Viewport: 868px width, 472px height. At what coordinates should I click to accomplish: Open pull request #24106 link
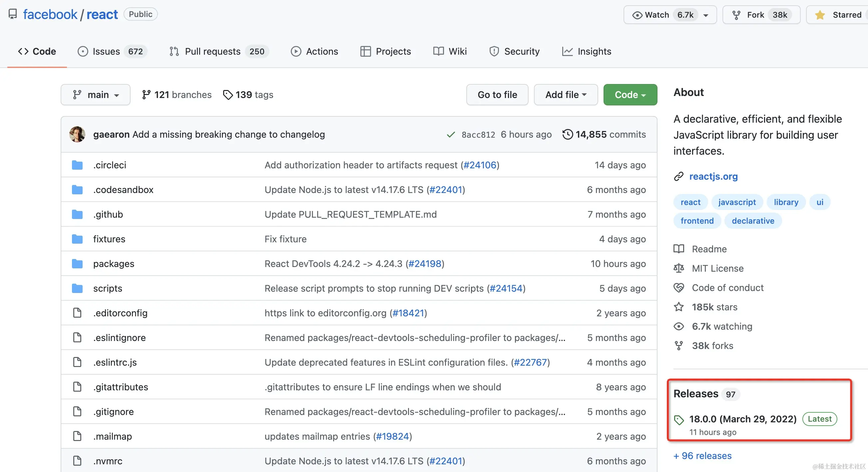click(x=480, y=165)
